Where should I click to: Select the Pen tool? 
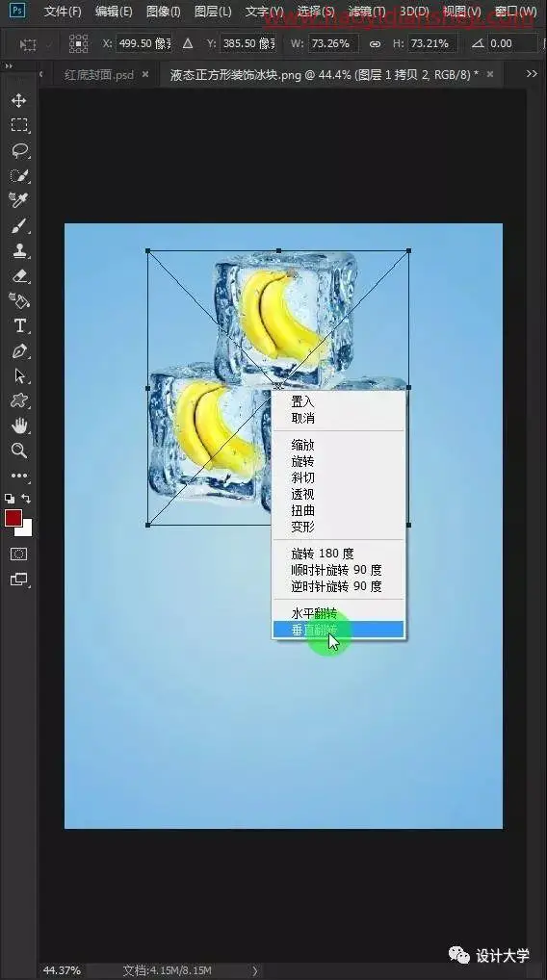pos(19,350)
